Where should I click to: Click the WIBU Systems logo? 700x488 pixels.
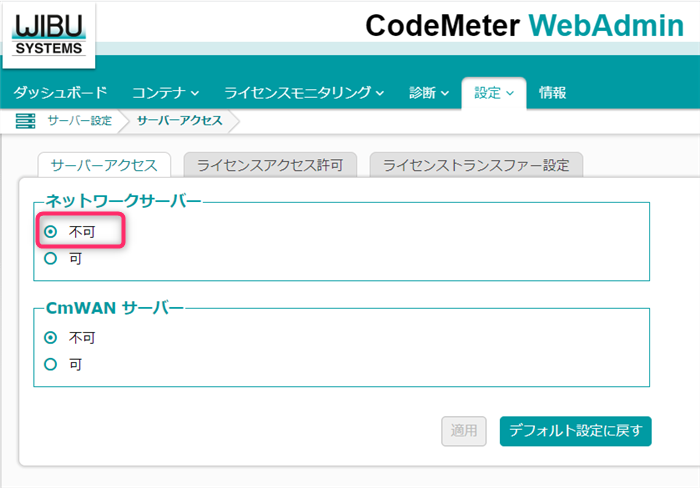point(49,36)
